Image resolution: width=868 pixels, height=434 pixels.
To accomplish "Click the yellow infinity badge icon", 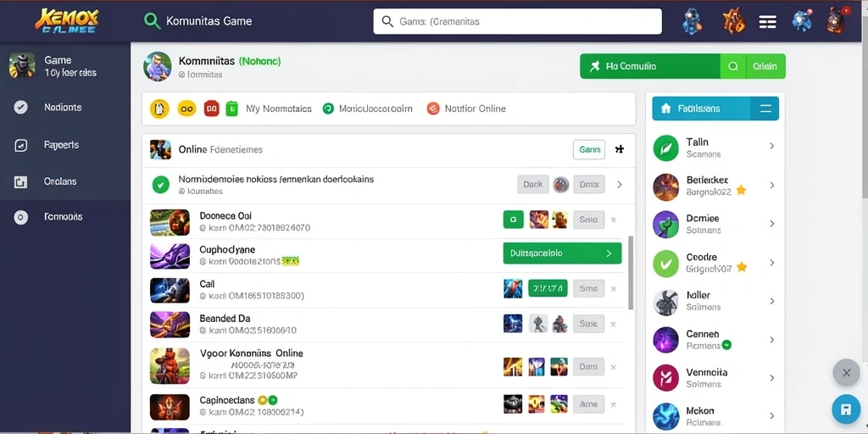I will pyautogui.click(x=186, y=108).
